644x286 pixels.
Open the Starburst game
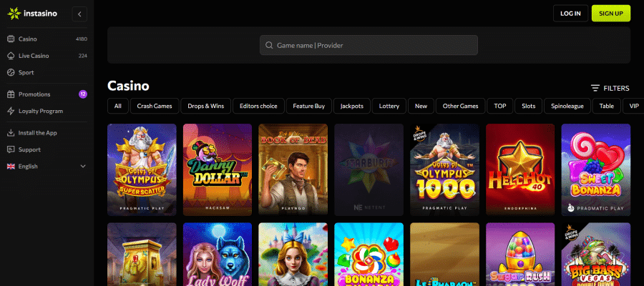369,170
